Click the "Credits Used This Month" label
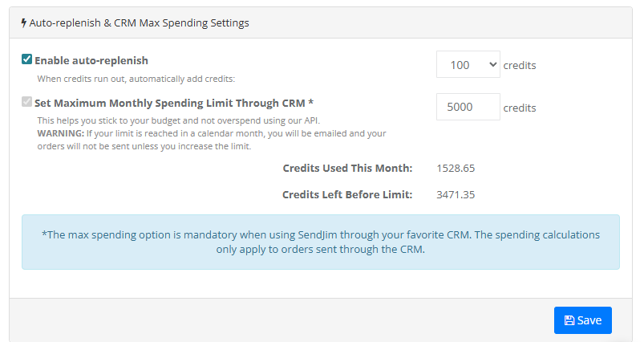This screenshot has height=342, width=644. (x=347, y=168)
